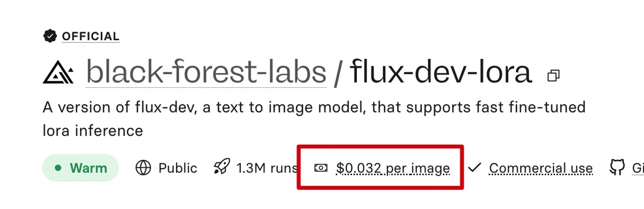Click the model description paragraph
This screenshot has height=209, width=644.
314,118
